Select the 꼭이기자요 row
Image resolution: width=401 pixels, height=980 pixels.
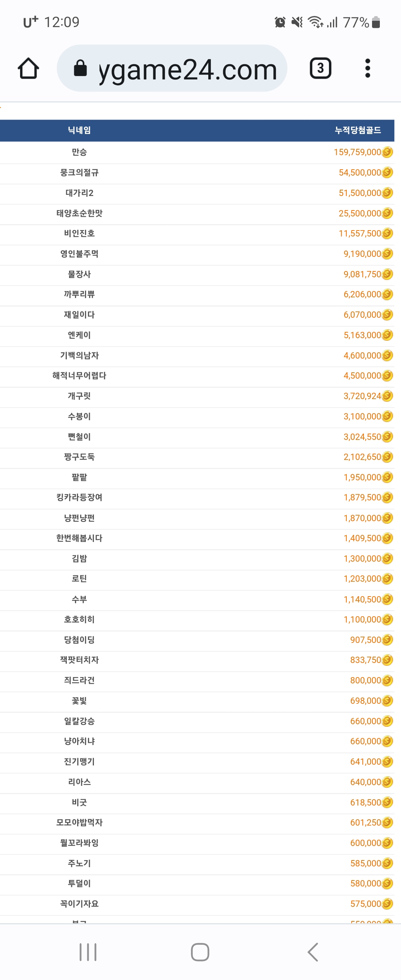tap(197, 904)
